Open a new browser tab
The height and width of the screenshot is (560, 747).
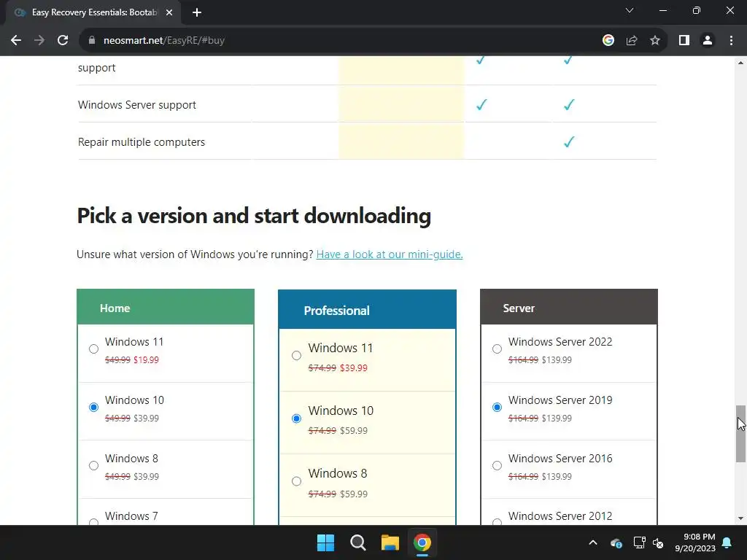[197, 13]
